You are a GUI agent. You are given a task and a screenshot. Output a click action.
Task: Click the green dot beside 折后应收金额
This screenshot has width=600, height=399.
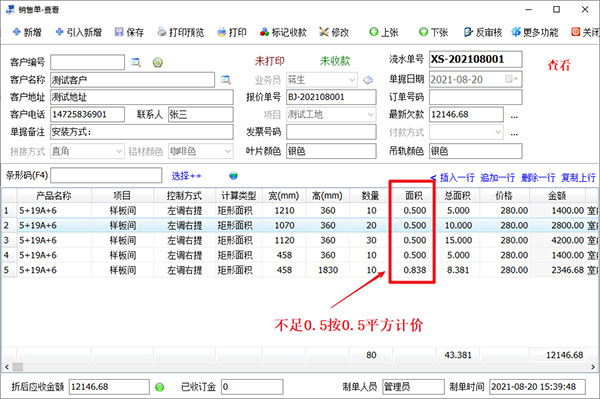pos(160,387)
